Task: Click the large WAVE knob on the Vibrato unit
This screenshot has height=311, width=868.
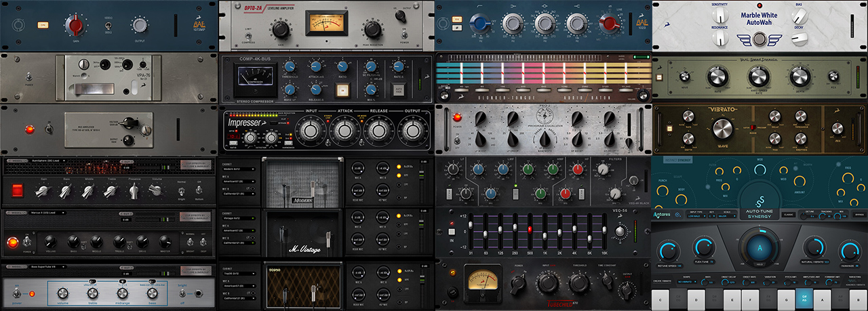Action: pos(722,127)
